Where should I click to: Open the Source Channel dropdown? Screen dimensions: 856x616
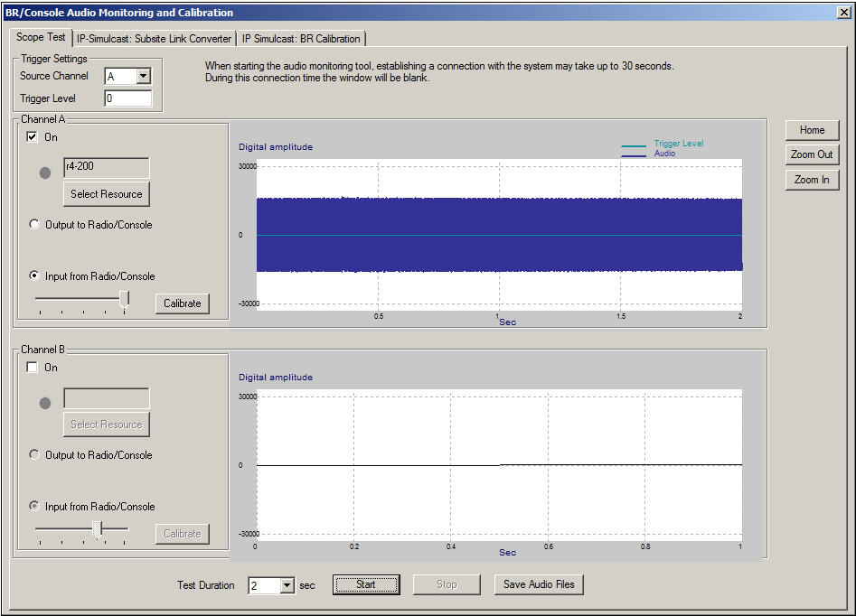[143, 77]
